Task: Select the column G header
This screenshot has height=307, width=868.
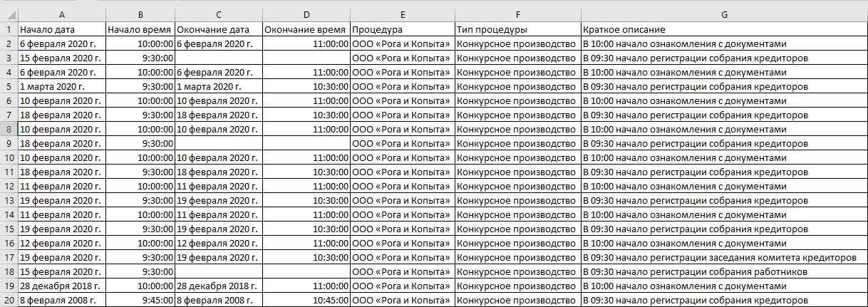Action: (x=724, y=15)
